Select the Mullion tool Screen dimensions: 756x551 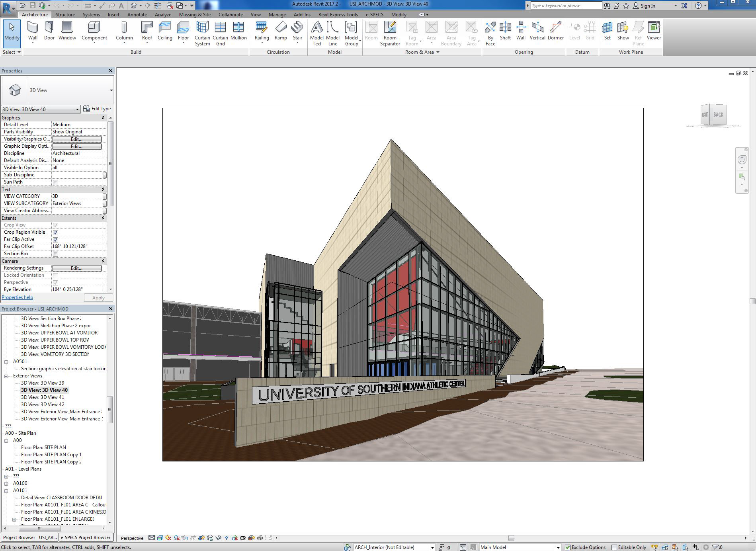click(238, 31)
